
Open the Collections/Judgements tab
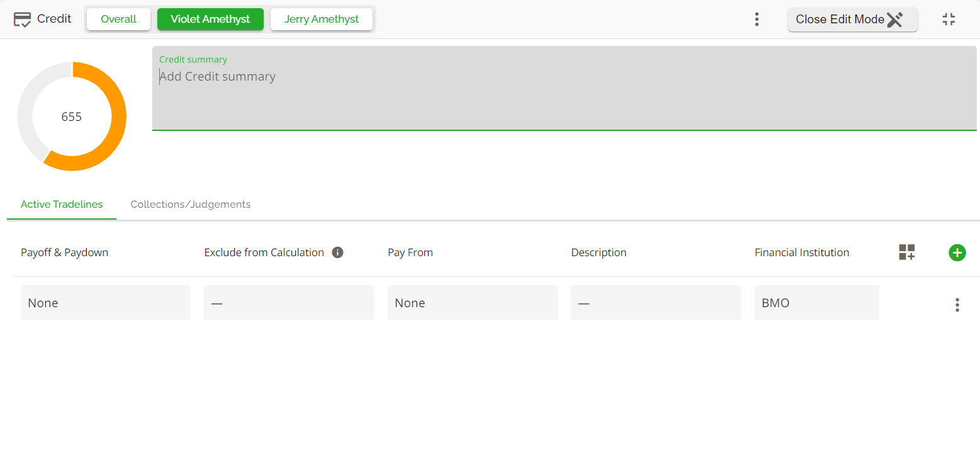coord(190,205)
